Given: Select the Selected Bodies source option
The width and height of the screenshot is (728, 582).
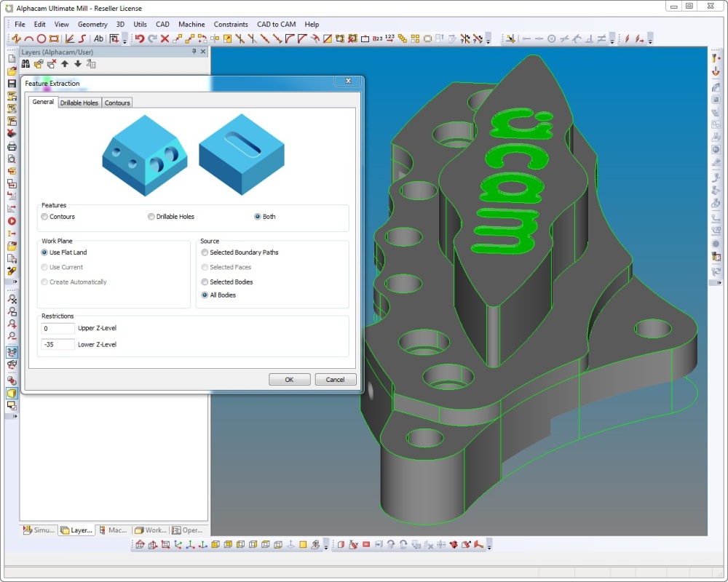Looking at the screenshot, I should click(x=205, y=282).
